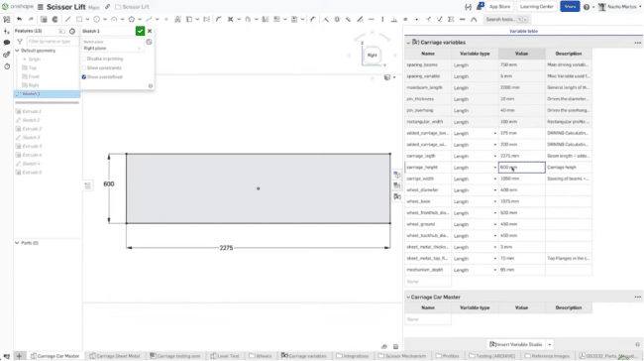Select the Sketch fillet tool

point(219,19)
